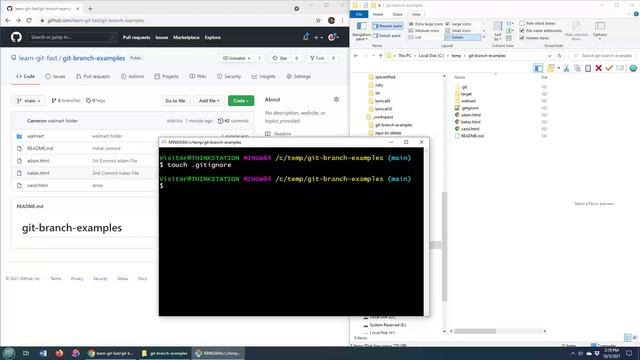Open the Actions repository tab
Screen dimensions: 640x360
tap(132, 76)
